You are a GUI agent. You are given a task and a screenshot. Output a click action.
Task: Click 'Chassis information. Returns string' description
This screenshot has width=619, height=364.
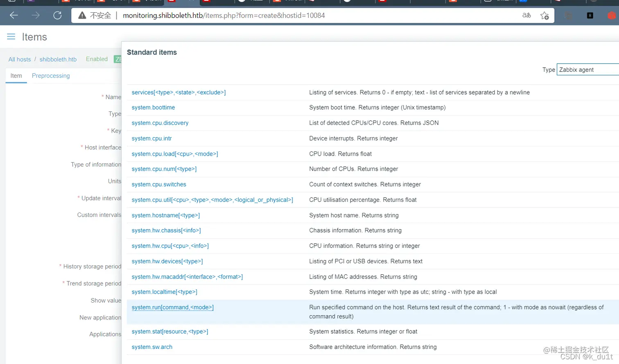[355, 231]
